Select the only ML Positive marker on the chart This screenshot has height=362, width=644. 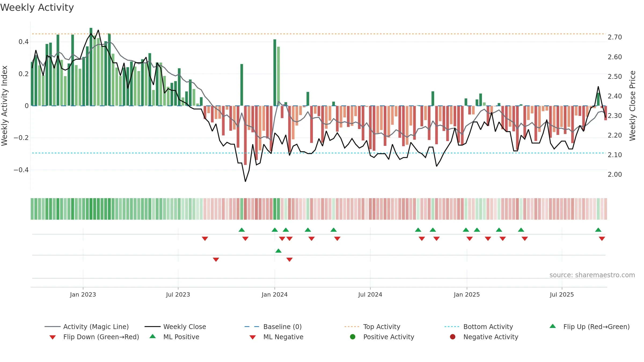pos(279,251)
